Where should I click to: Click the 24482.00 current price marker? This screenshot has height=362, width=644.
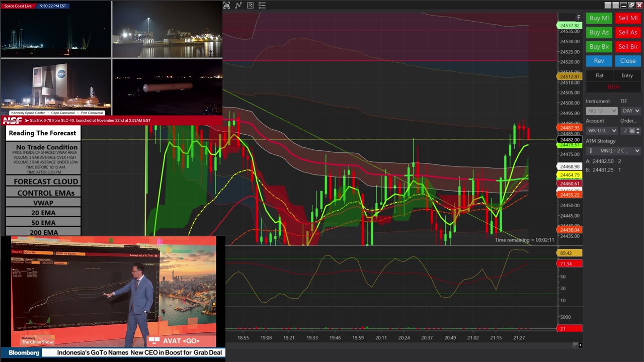click(570, 140)
